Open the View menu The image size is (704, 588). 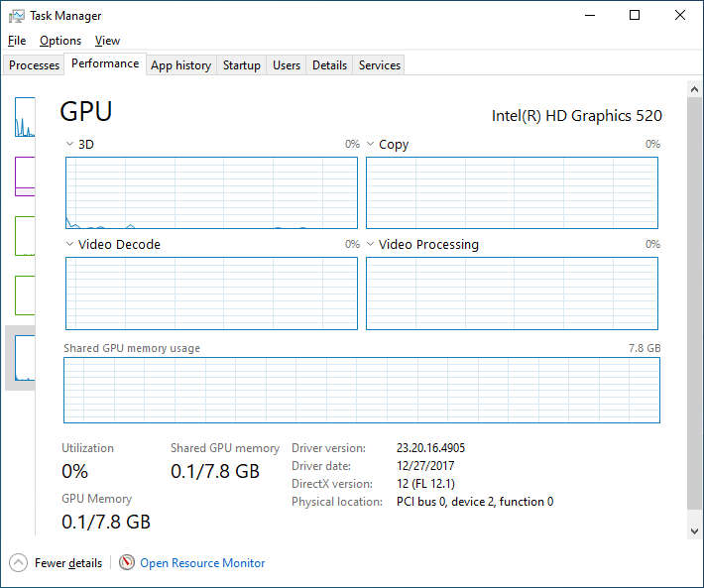coord(107,41)
